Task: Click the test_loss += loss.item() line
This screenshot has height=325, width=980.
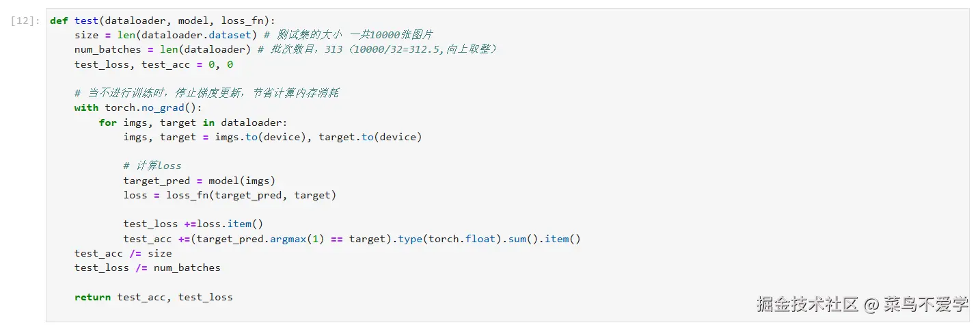Action: [193, 224]
